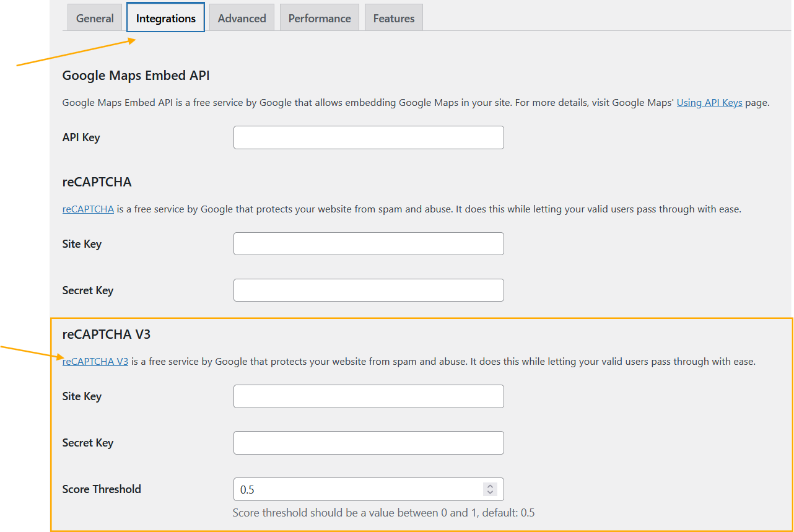Focus the reCAPTCHA Secret Key field

tap(369, 290)
